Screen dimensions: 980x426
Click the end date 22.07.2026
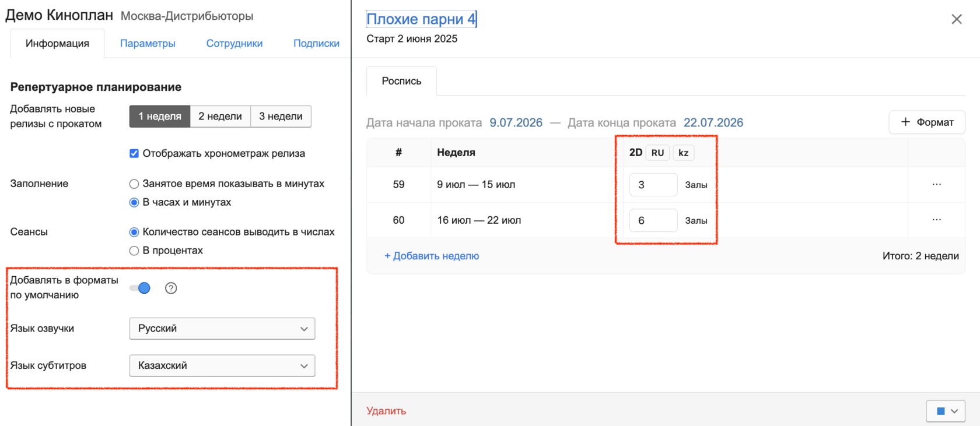(713, 123)
